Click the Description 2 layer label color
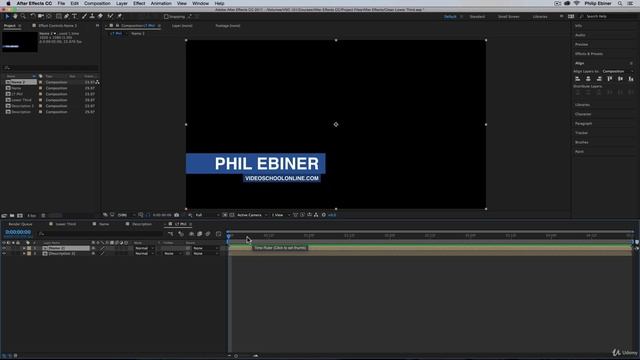The height and width of the screenshot is (360, 640). coord(29,253)
